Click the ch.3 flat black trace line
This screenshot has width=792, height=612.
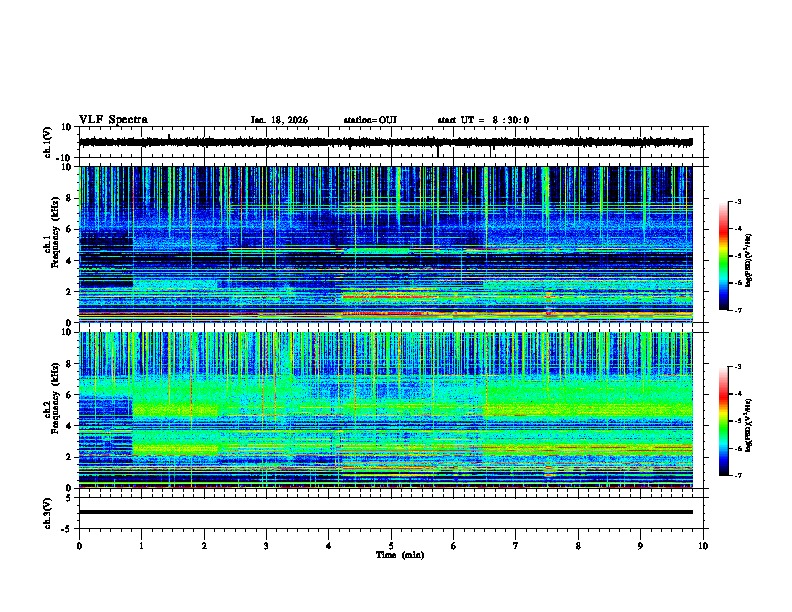(x=386, y=512)
